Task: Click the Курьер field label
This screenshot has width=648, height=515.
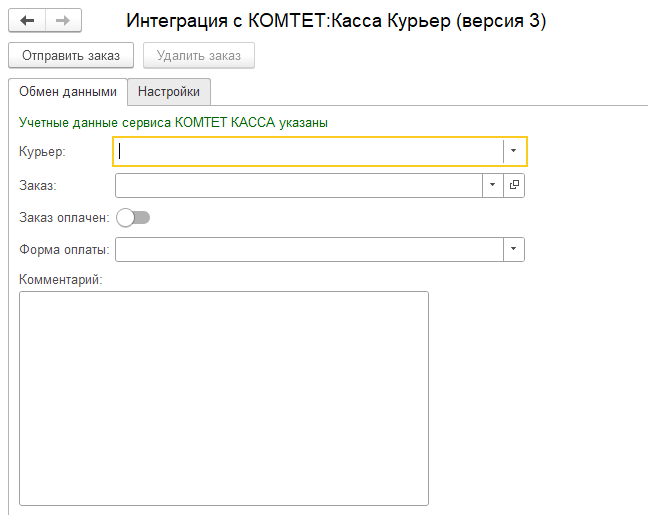Action: click(x=42, y=151)
